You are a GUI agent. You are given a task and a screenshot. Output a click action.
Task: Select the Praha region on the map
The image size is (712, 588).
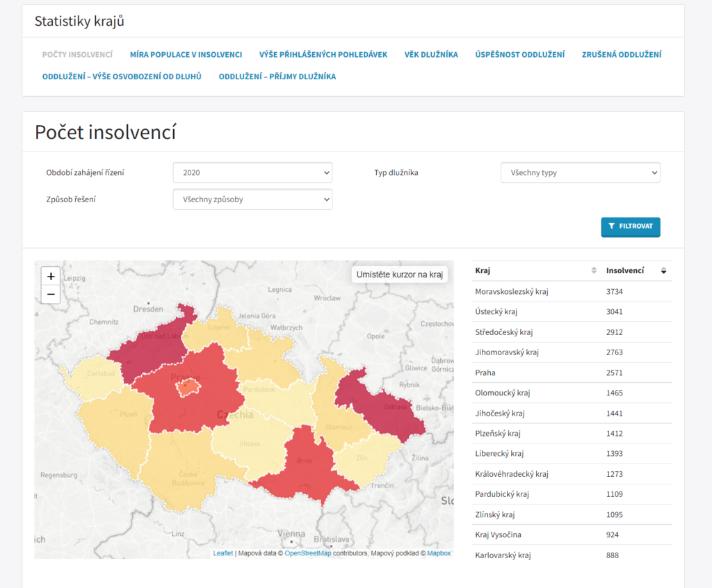click(188, 389)
